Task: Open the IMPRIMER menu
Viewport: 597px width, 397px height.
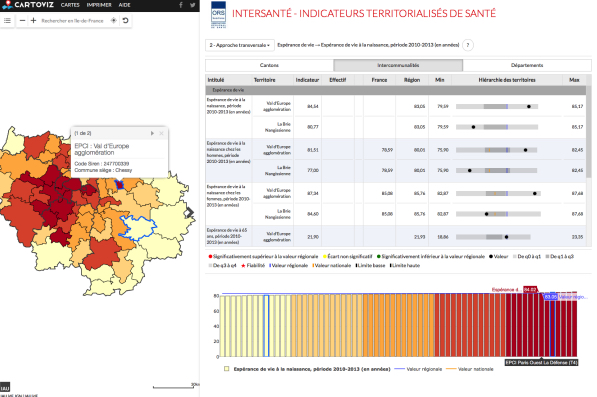Action: [99, 5]
